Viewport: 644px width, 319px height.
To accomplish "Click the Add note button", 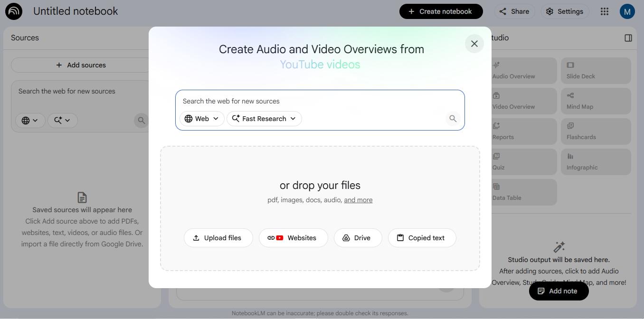I will click(559, 291).
